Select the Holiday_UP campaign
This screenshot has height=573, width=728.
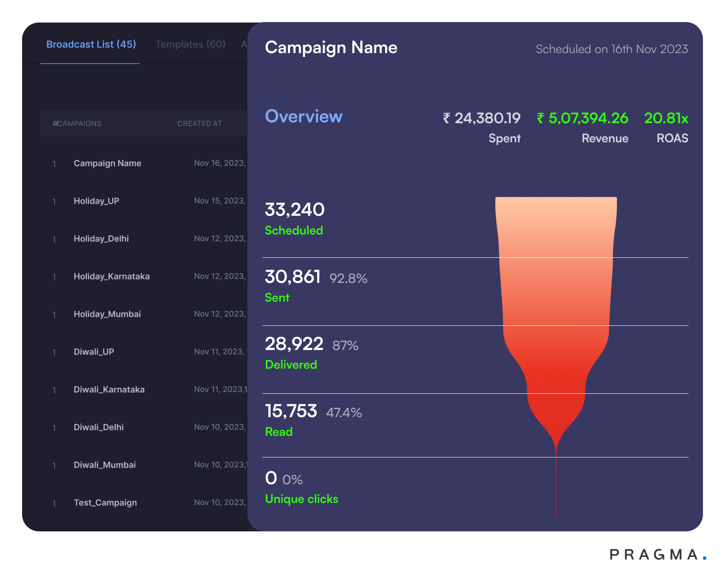click(x=96, y=201)
